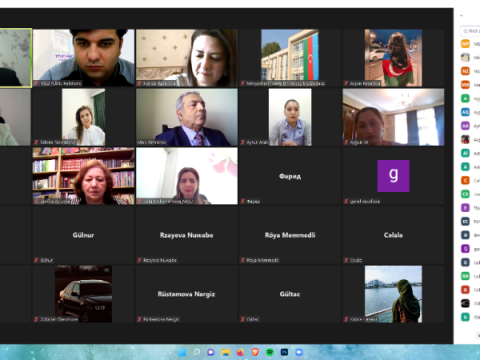Select the Фарид participant tile

(x=290, y=176)
